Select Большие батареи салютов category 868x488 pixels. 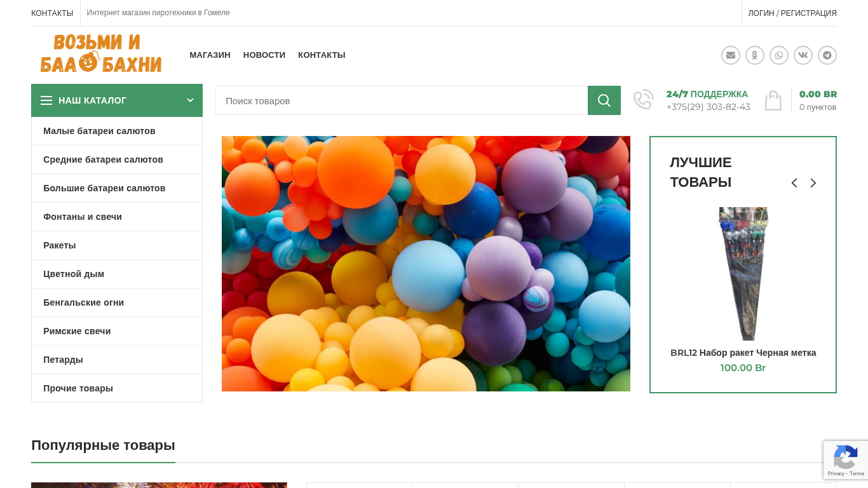pyautogui.click(x=117, y=188)
